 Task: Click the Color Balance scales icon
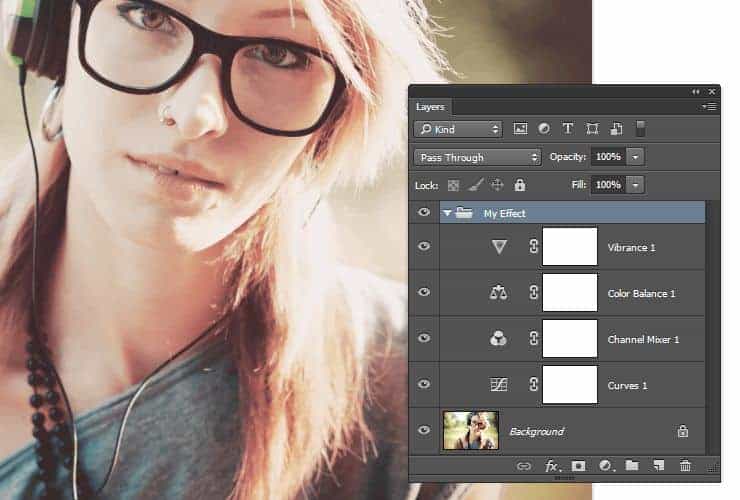pyautogui.click(x=498, y=293)
